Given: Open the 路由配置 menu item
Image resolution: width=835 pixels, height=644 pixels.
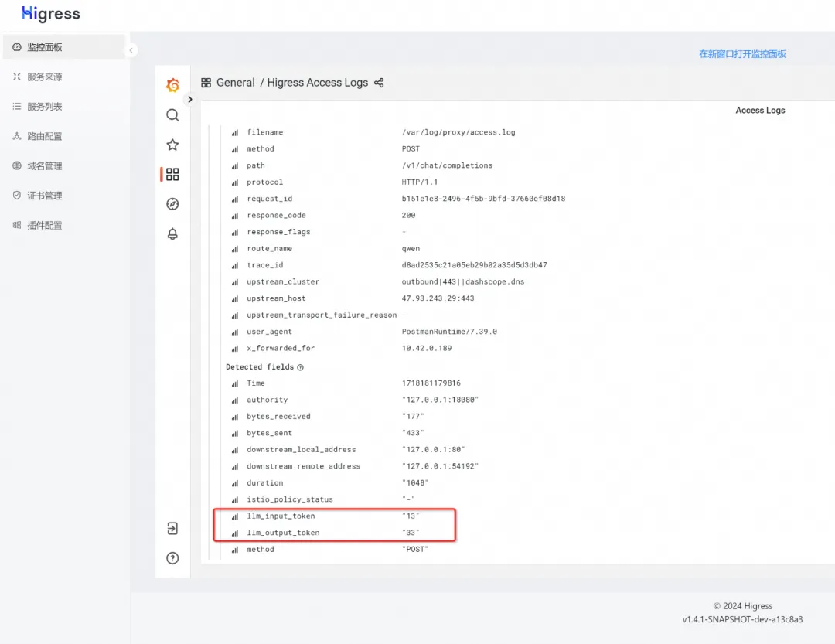Looking at the screenshot, I should point(44,136).
